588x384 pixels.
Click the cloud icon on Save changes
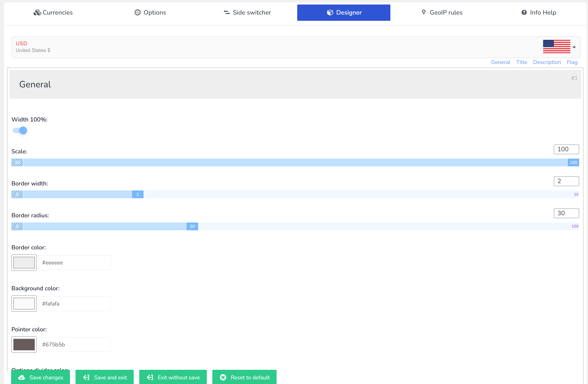click(x=22, y=377)
